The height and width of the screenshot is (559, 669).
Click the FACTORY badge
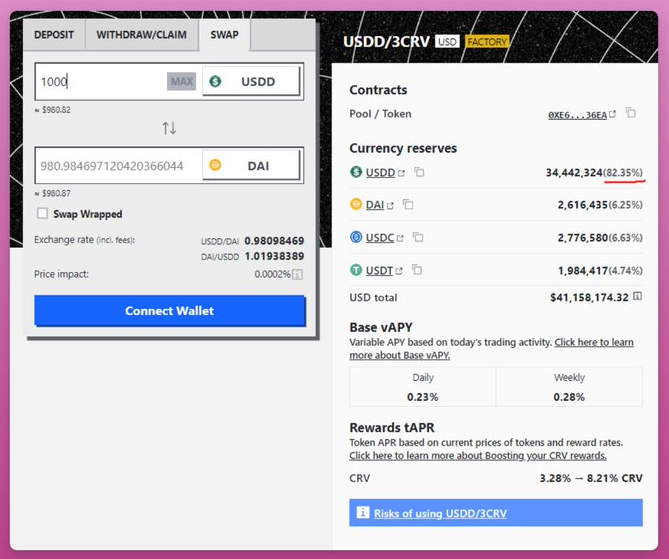(487, 42)
